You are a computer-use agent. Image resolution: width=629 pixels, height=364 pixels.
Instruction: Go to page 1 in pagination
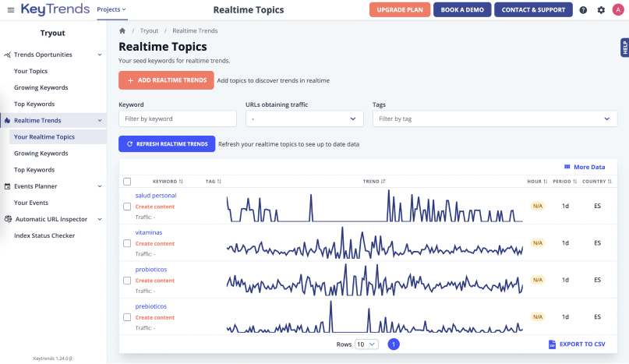394,345
